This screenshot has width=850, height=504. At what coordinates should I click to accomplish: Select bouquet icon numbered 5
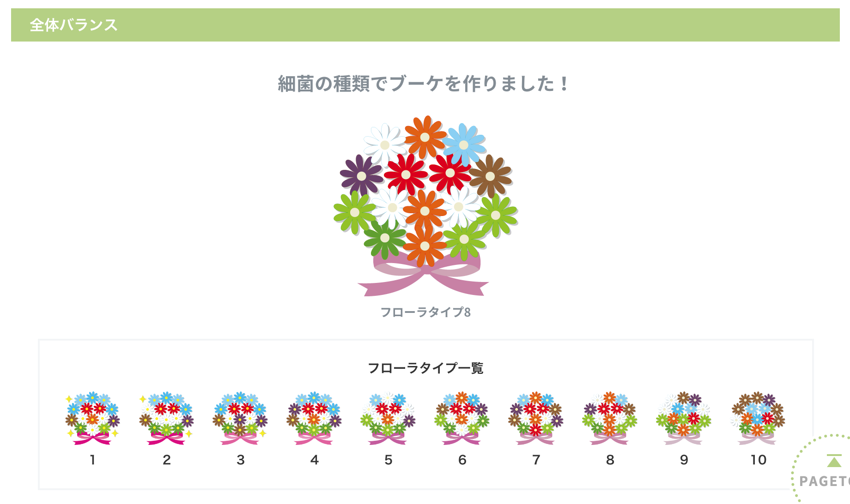[388, 418]
